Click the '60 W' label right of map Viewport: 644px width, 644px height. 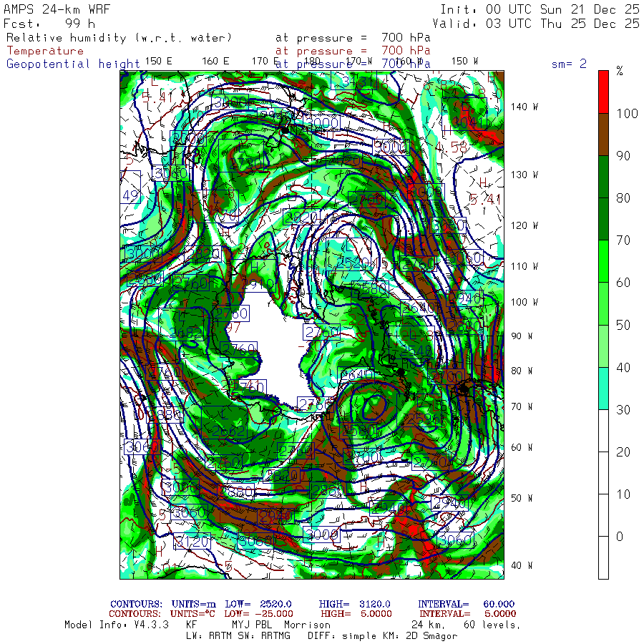522,447
